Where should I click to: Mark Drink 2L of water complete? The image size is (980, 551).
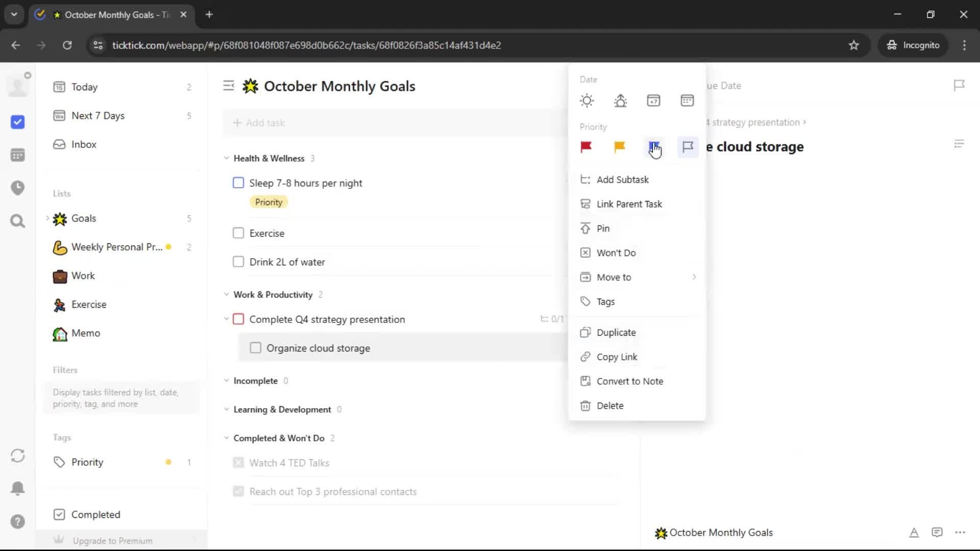pos(238,262)
